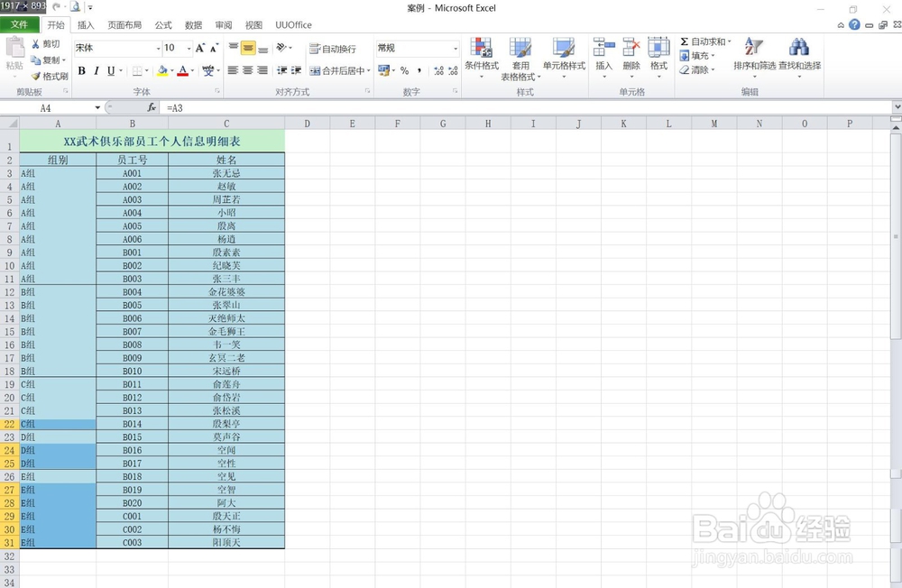This screenshot has height=588, width=902.
Task: Toggle Bold formatting
Action: (82, 70)
